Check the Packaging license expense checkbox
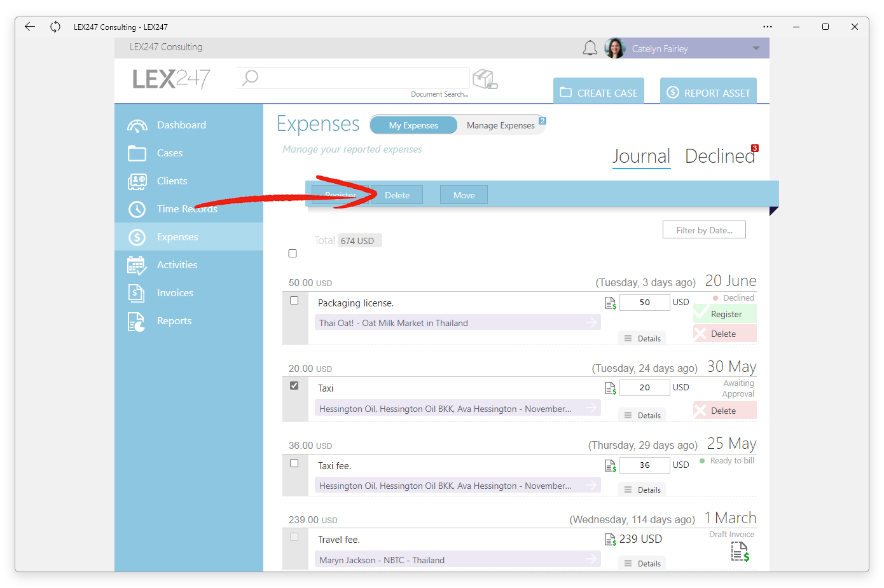Image resolution: width=884 pixels, height=588 pixels. [x=294, y=300]
